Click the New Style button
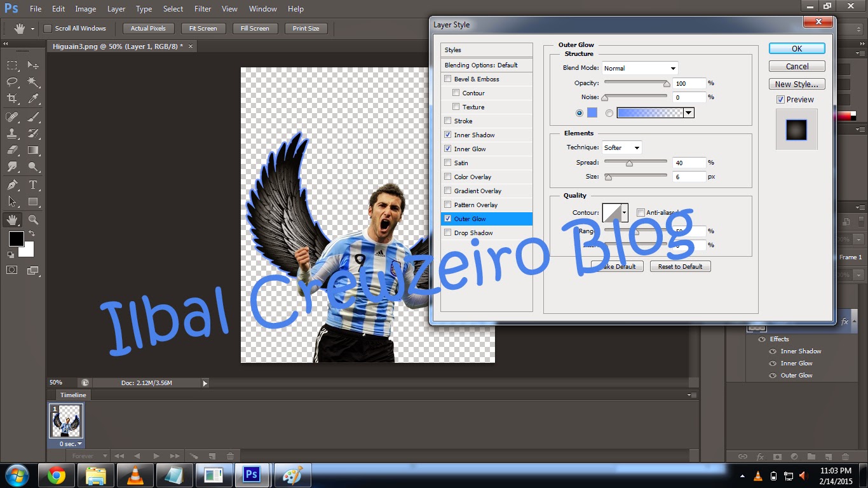This screenshot has height=488, width=868. (797, 84)
